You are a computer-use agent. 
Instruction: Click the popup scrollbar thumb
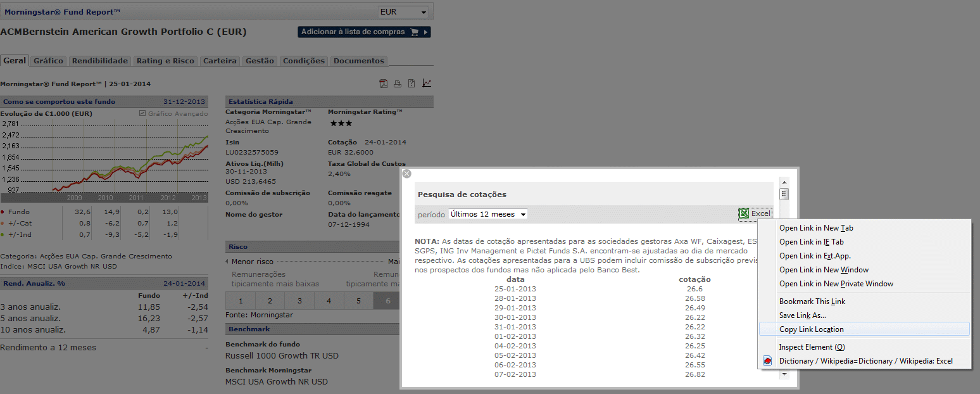click(x=784, y=194)
